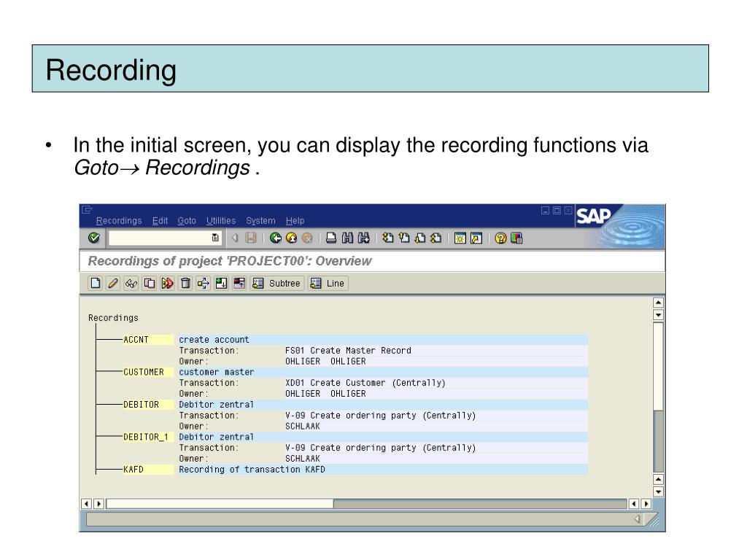
Task: Click the Create recording blank page icon
Action: point(95,283)
